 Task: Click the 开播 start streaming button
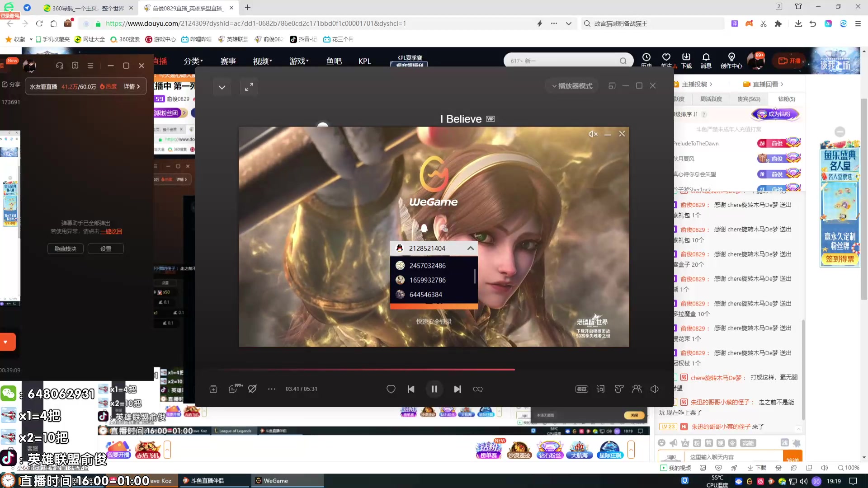coord(789,61)
